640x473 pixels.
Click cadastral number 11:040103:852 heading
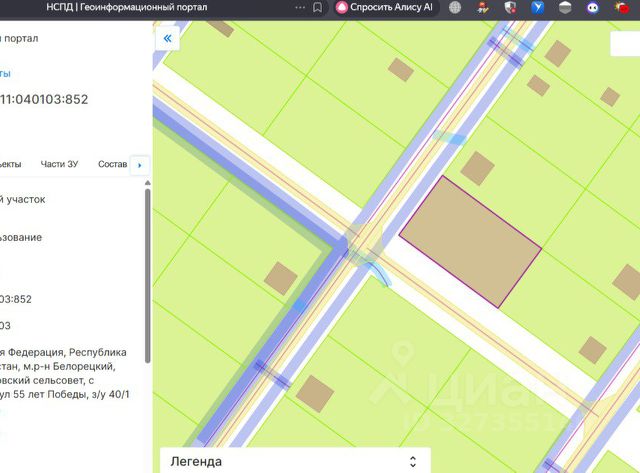tap(44, 99)
